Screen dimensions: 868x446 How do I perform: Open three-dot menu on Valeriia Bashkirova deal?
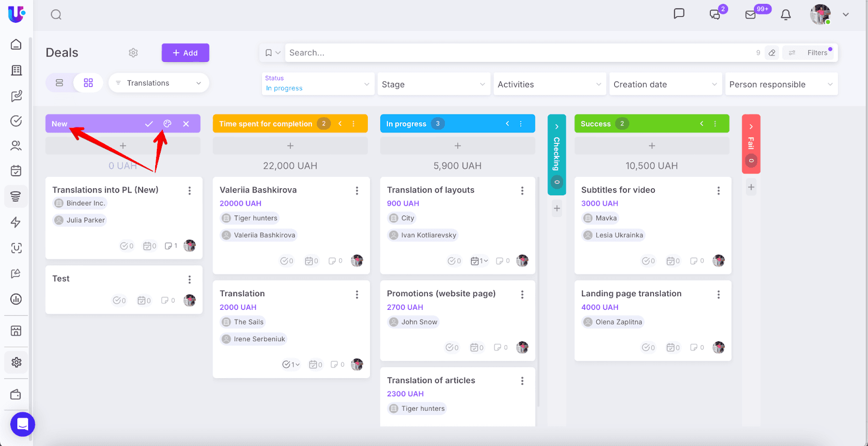point(357,190)
